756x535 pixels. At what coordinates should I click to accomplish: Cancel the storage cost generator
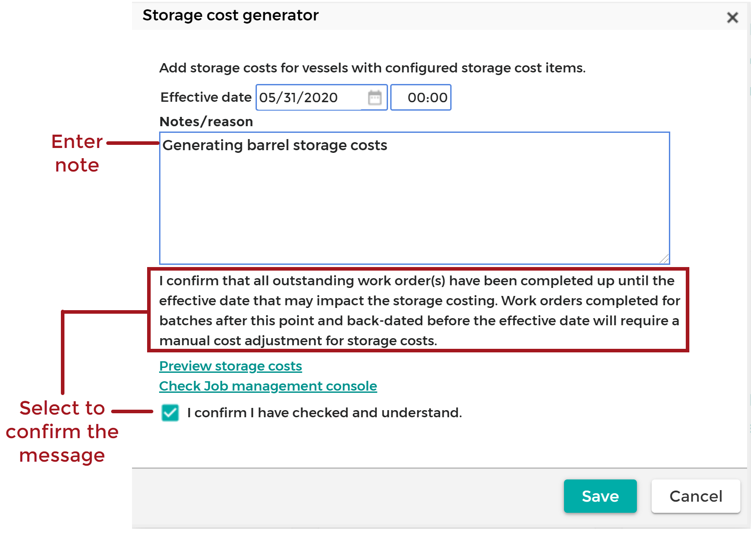(x=696, y=496)
